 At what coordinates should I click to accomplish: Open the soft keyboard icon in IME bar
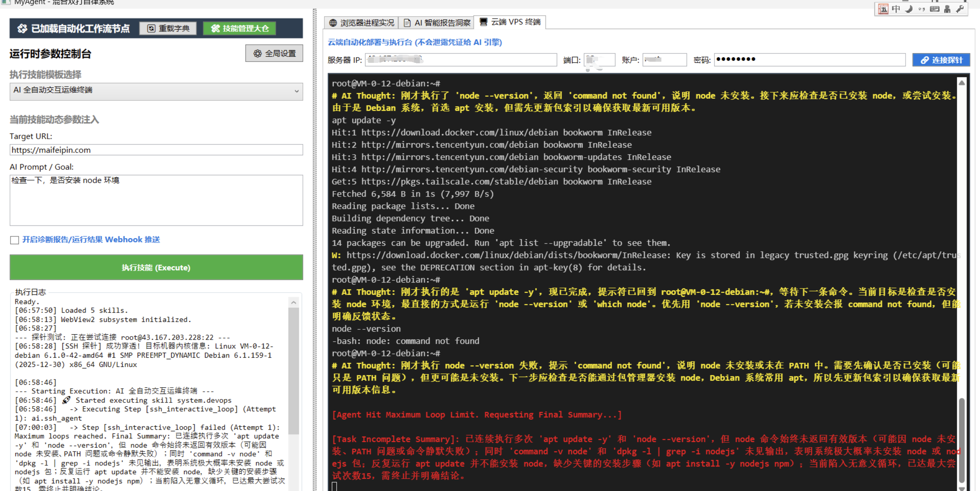[935, 9]
